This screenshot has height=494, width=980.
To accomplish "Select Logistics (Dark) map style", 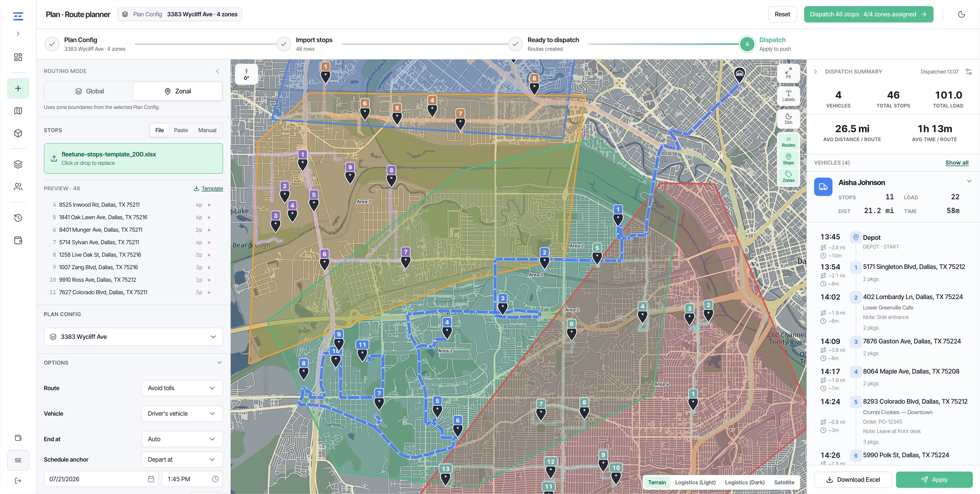I will point(744,482).
